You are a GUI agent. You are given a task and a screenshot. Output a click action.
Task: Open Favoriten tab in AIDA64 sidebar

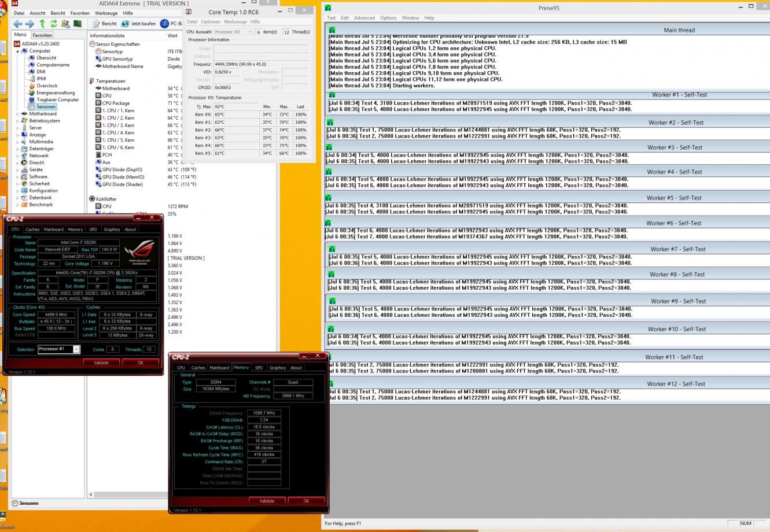pos(42,35)
